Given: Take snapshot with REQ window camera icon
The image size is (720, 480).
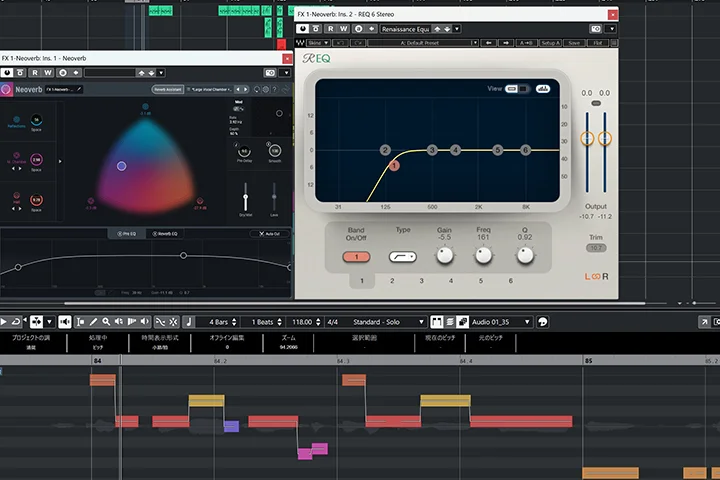Looking at the screenshot, I should pos(596,29).
